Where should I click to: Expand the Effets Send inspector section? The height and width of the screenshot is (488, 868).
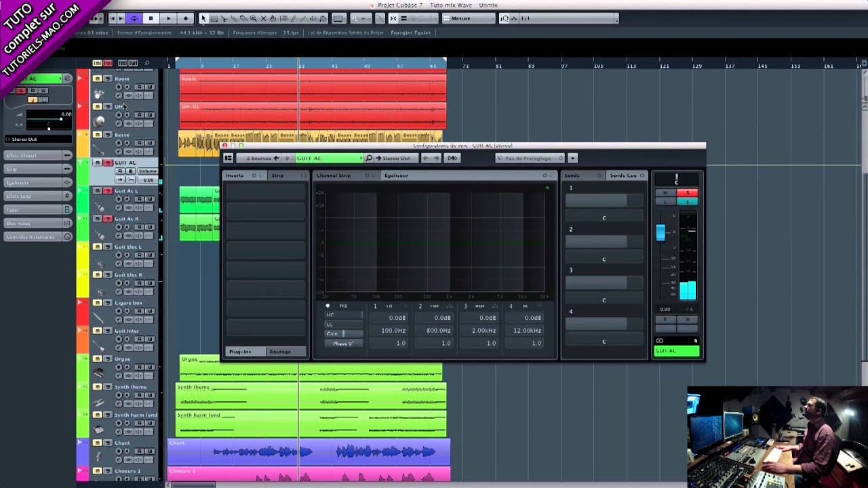[38, 196]
